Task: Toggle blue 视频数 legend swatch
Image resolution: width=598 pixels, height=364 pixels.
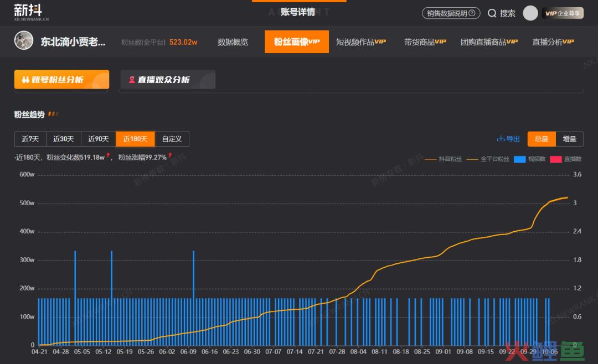Action: click(x=519, y=159)
